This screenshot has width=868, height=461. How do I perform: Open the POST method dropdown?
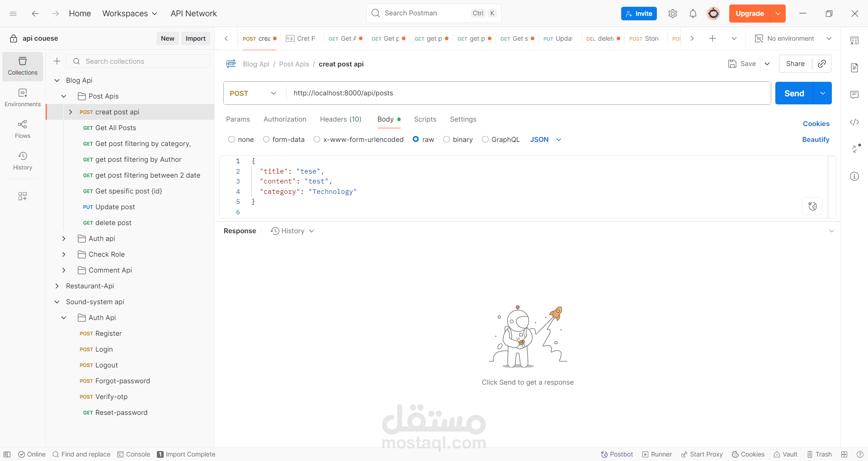pos(253,93)
